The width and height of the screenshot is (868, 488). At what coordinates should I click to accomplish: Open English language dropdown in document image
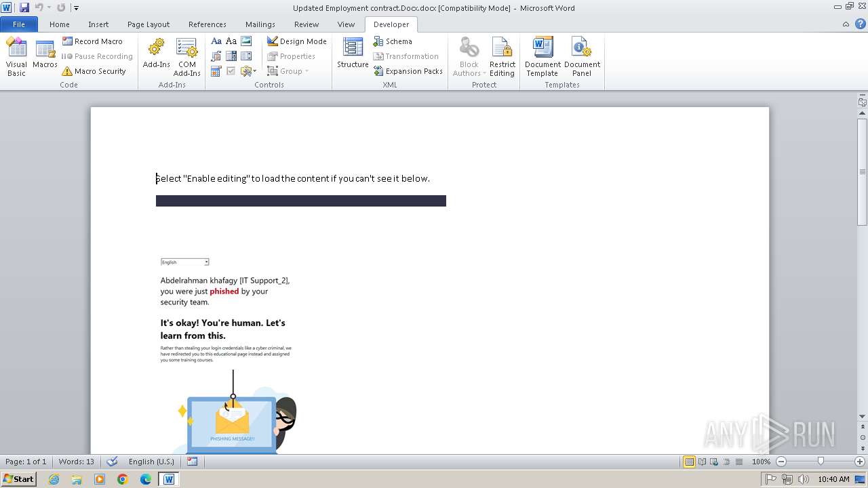pos(206,262)
